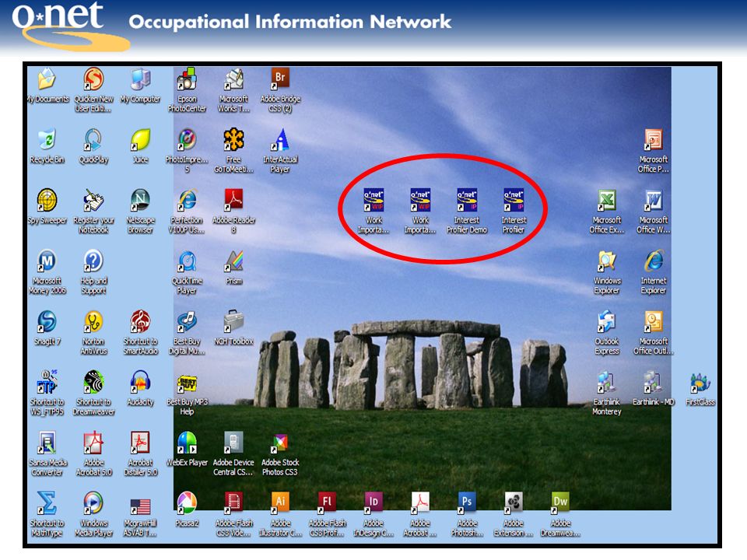Open the Adobe Acrobat 5.0 shortcut
This screenshot has width=747, height=560.
pyautogui.click(x=93, y=443)
